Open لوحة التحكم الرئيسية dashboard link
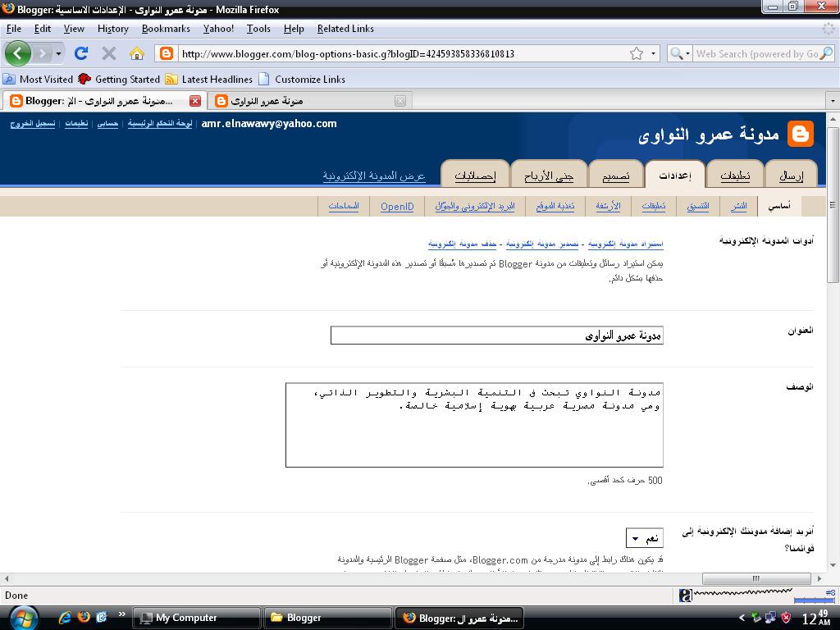Image resolution: width=840 pixels, height=630 pixels. [160, 124]
